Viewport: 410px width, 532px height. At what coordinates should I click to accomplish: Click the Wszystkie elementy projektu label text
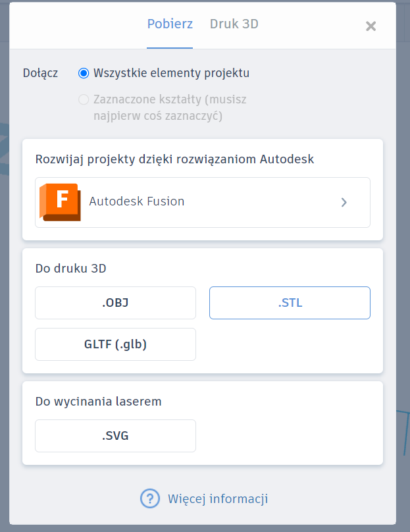pos(171,73)
